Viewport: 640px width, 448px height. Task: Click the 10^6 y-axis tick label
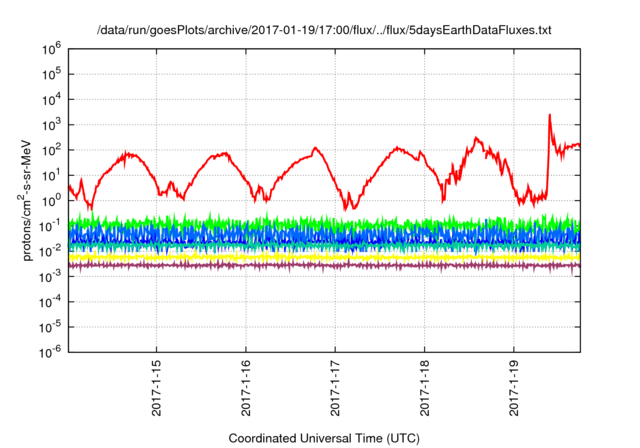[x=51, y=49]
